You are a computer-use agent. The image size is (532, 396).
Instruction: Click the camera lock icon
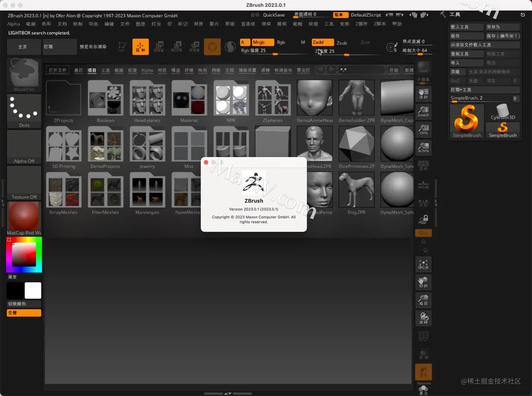tap(423, 219)
